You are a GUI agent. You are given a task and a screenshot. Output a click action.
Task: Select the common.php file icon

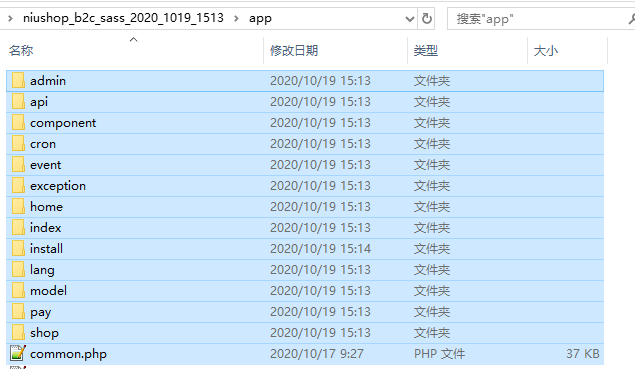click(18, 353)
